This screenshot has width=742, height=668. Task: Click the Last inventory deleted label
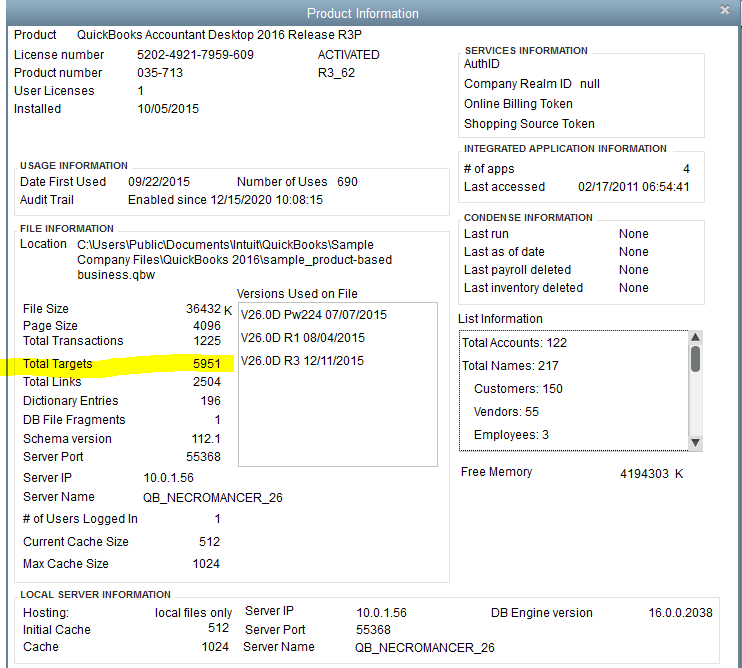point(523,288)
